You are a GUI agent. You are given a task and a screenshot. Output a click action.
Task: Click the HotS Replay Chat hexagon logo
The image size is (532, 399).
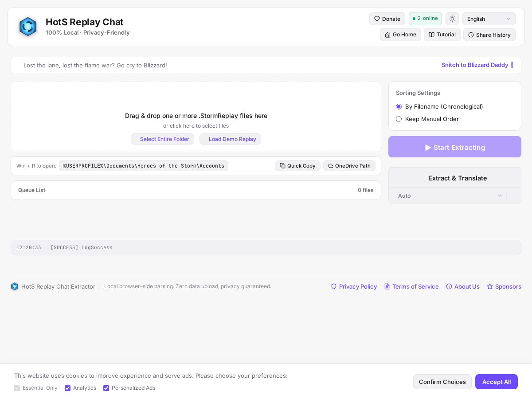28,27
